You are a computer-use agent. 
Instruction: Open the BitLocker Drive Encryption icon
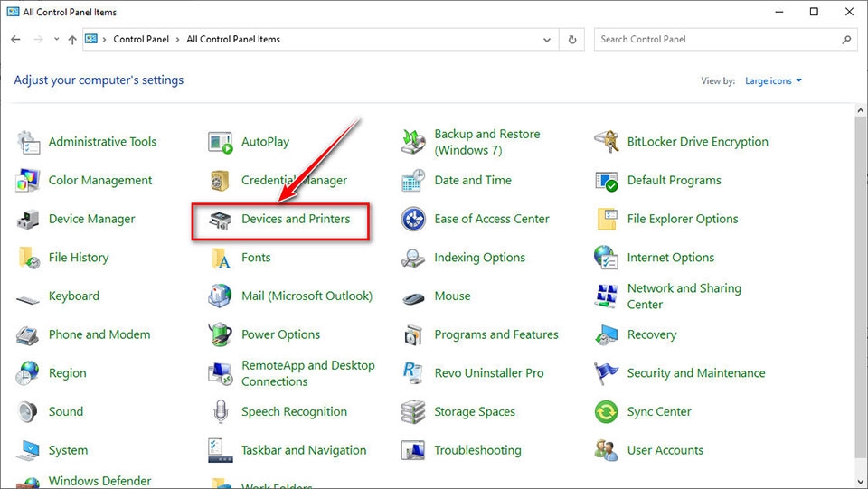tap(606, 142)
